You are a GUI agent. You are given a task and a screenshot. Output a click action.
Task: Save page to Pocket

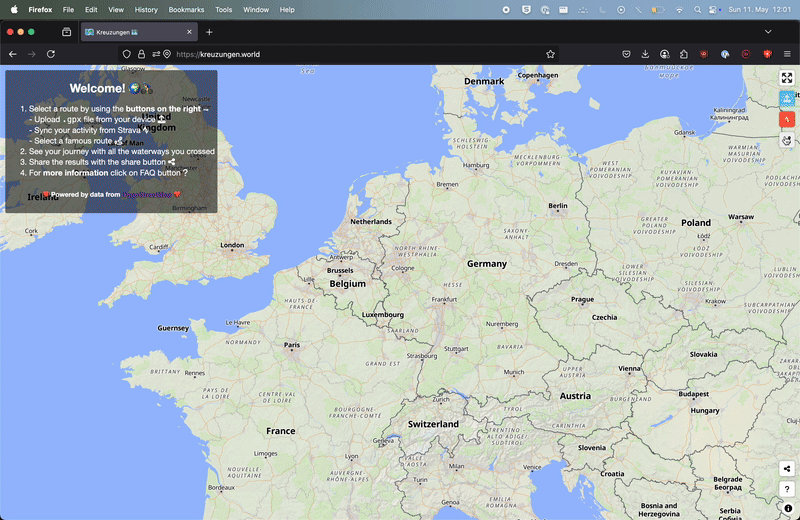(x=626, y=54)
